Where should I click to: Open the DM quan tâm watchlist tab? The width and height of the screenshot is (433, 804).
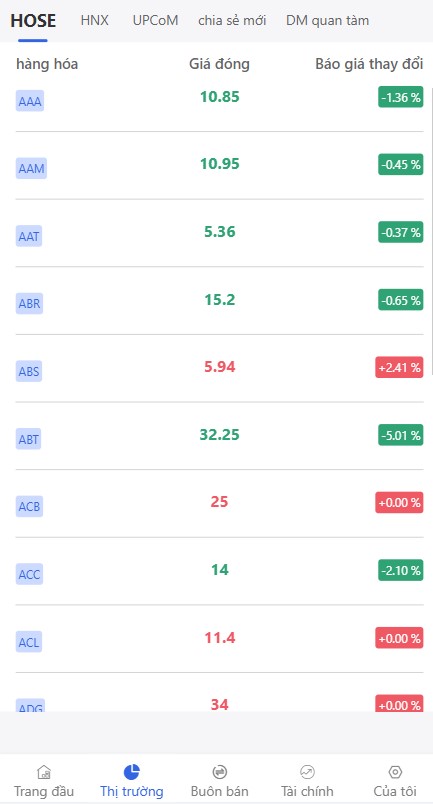coord(327,21)
